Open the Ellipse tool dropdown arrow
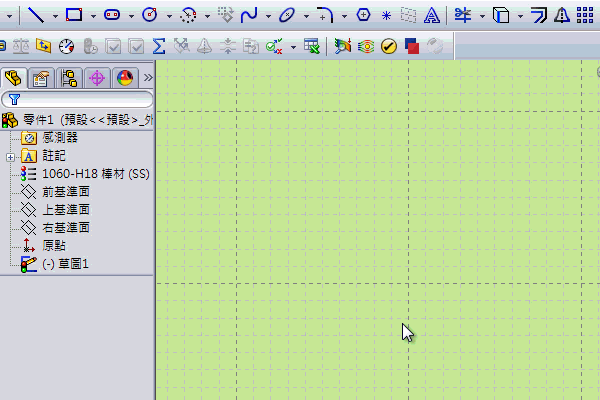Image resolution: width=600 pixels, height=400 pixels. coord(306,16)
